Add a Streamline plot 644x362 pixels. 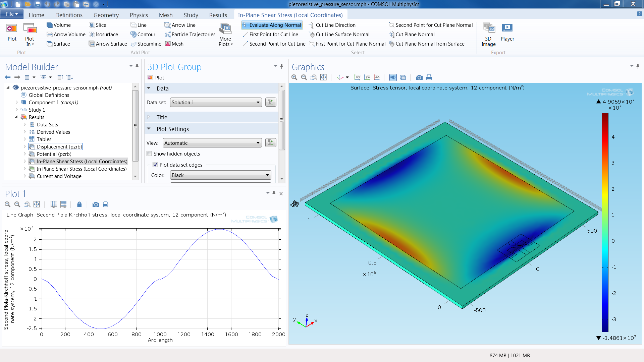pos(146,44)
